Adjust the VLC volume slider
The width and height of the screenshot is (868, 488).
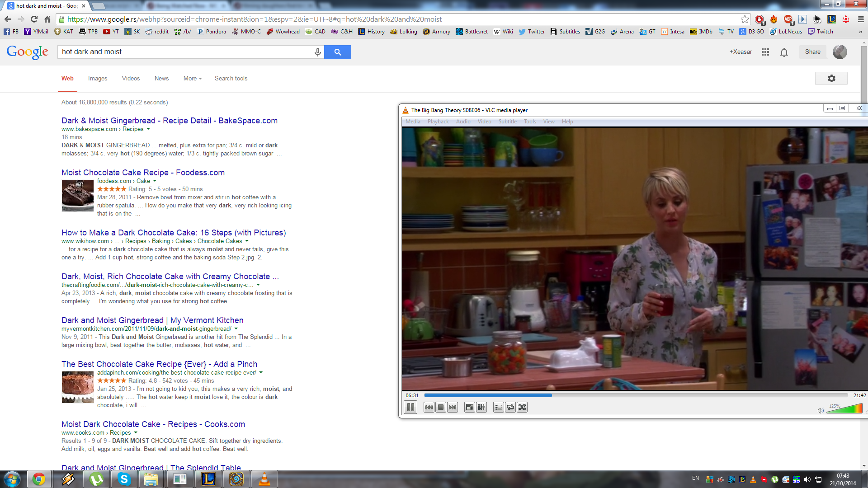pos(844,408)
